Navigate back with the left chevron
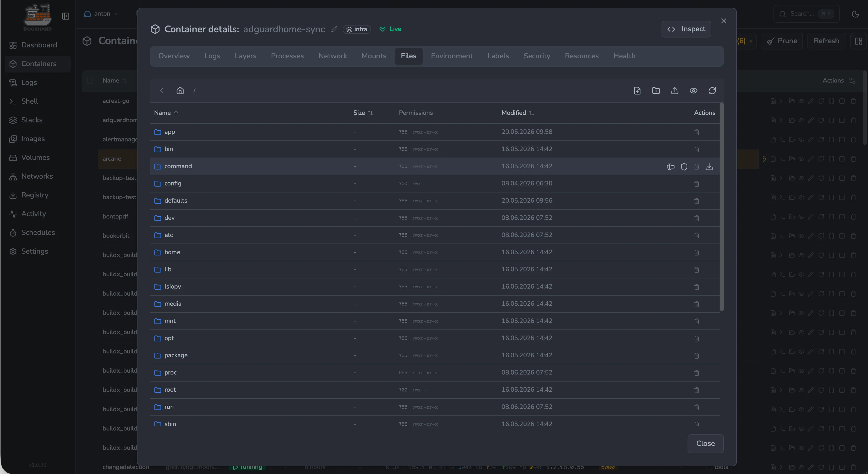868x474 pixels. pyautogui.click(x=161, y=91)
